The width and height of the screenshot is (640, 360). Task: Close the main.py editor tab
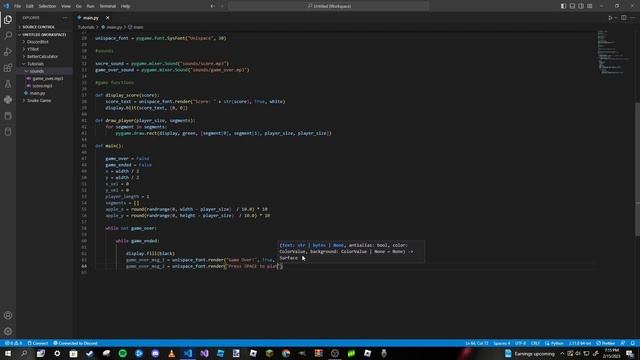tap(107, 18)
